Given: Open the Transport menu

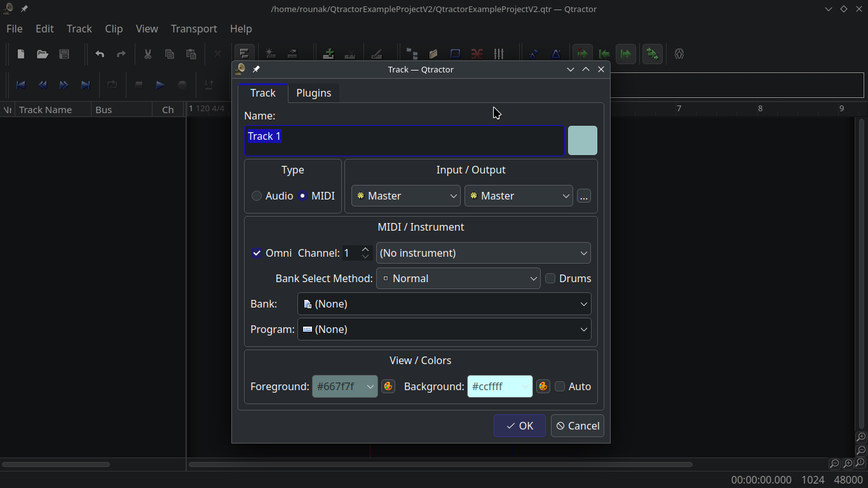Looking at the screenshot, I should pos(194,29).
